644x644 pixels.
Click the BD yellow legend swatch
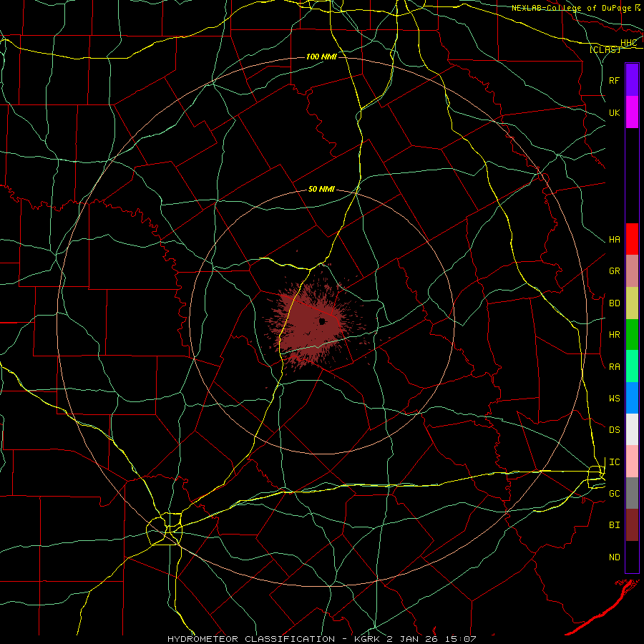(x=632, y=303)
